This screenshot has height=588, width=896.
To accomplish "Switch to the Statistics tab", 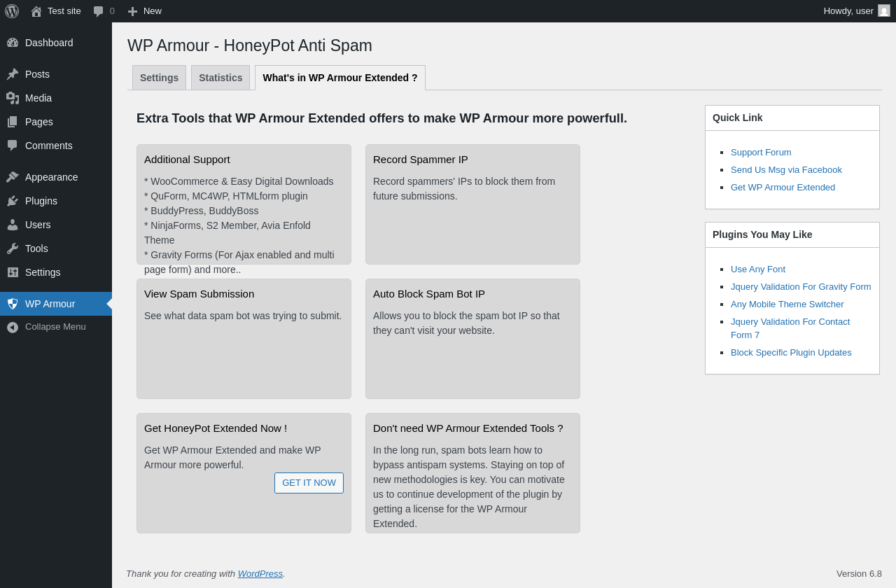I will coord(220,78).
